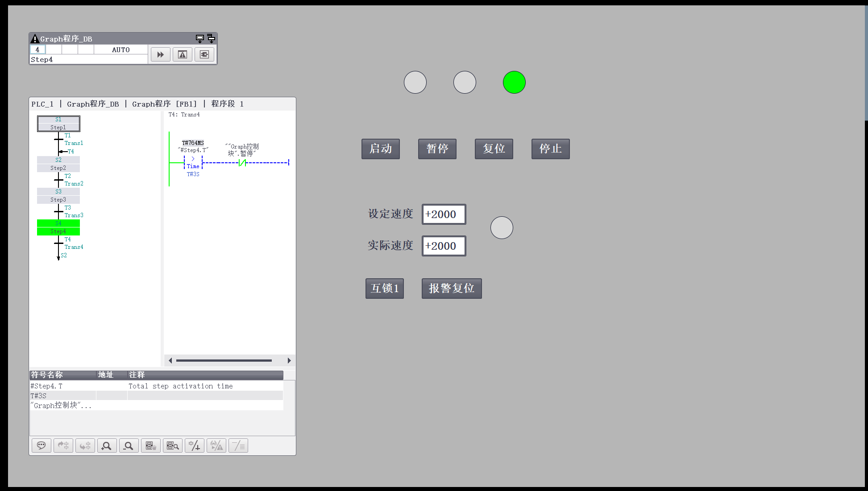The image size is (868, 491).
Task: Click the zoom in magnifier icon
Action: pyautogui.click(x=107, y=446)
